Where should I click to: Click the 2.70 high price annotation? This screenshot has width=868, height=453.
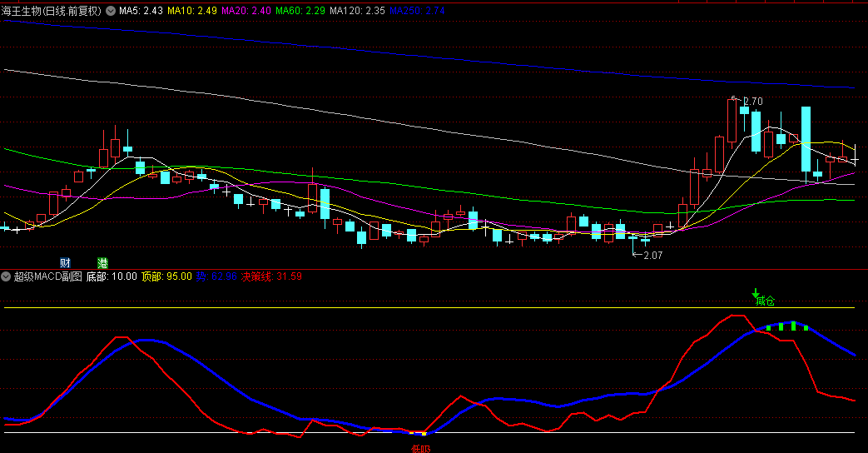(753, 102)
